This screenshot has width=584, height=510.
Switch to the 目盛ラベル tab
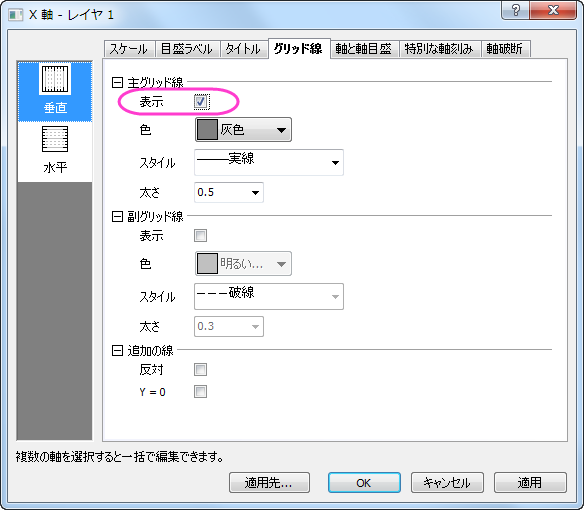point(187,49)
